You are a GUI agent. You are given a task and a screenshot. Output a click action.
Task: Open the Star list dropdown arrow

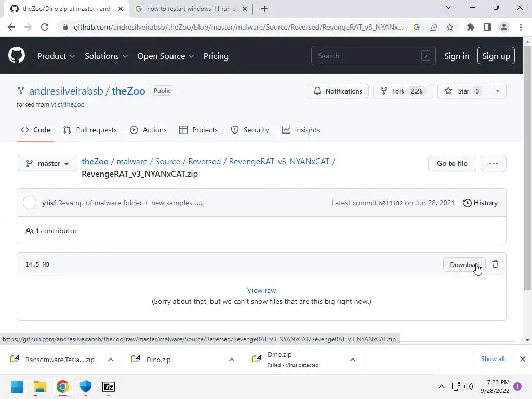497,91
